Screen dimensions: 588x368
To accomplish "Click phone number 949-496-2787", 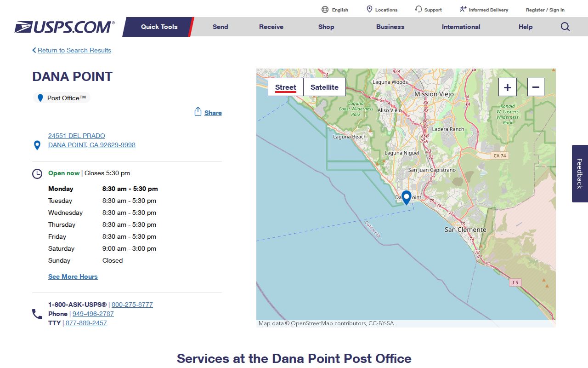I will click(x=93, y=314).
